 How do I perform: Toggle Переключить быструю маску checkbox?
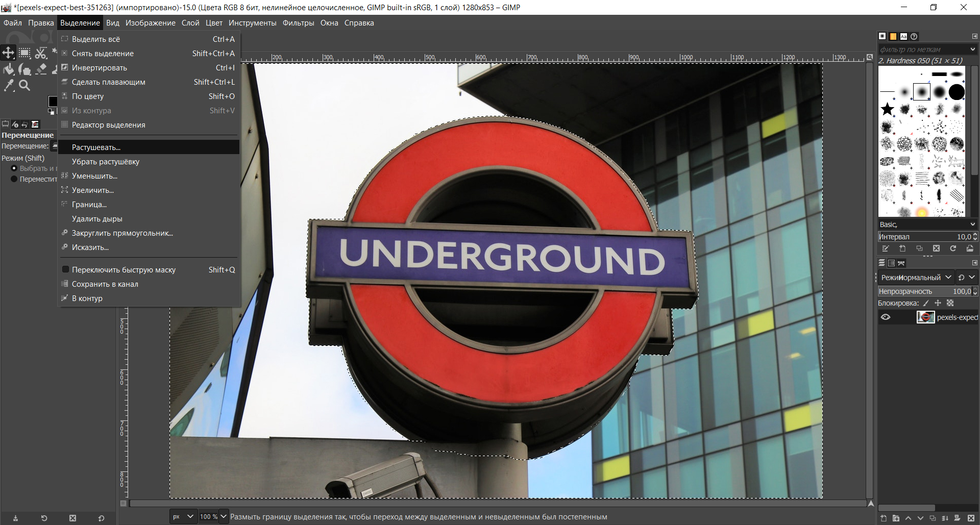coord(65,269)
